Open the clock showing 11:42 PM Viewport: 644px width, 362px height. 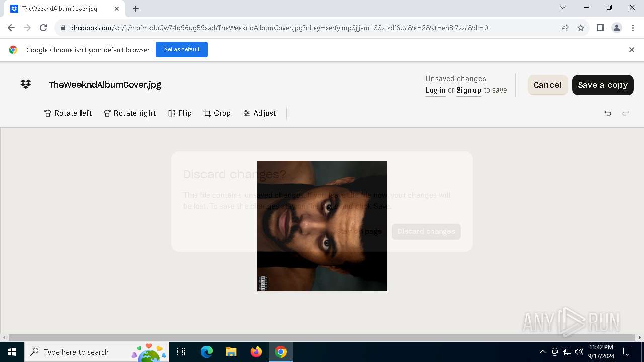[601, 352]
